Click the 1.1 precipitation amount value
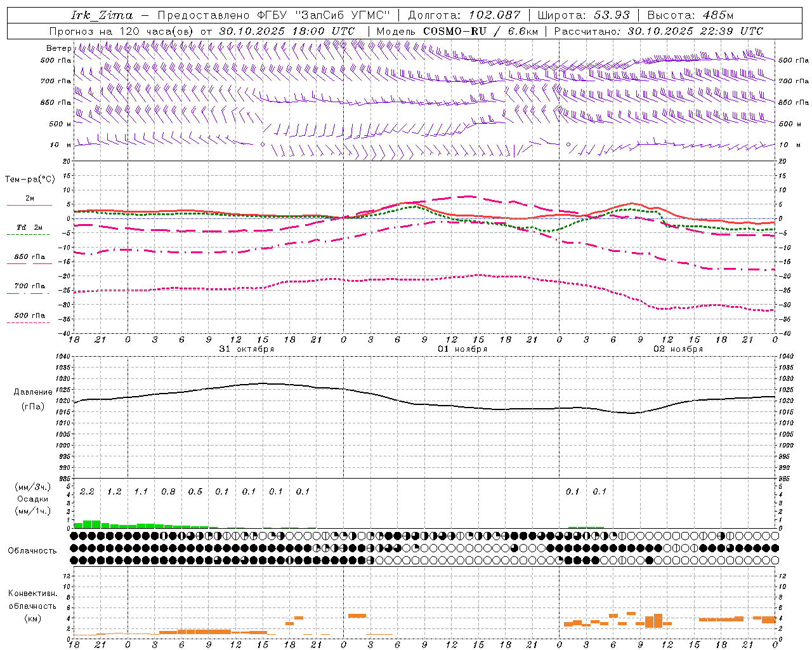812x650 pixels. click(141, 491)
